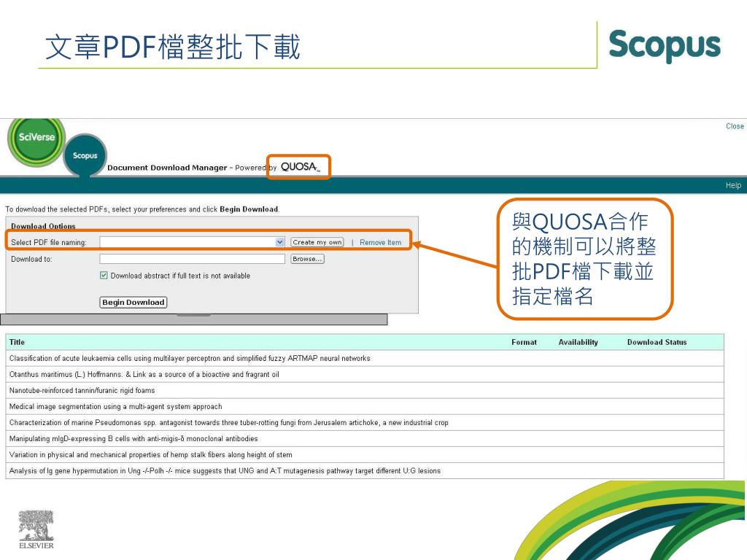This screenshot has width=747, height=560.
Task: Click the Availability column header
Action: (578, 342)
